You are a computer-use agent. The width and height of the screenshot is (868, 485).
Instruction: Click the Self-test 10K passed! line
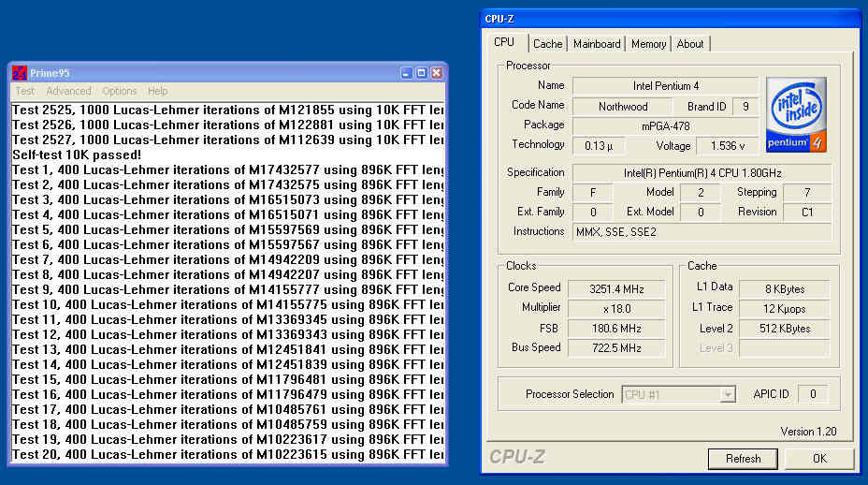[77, 154]
